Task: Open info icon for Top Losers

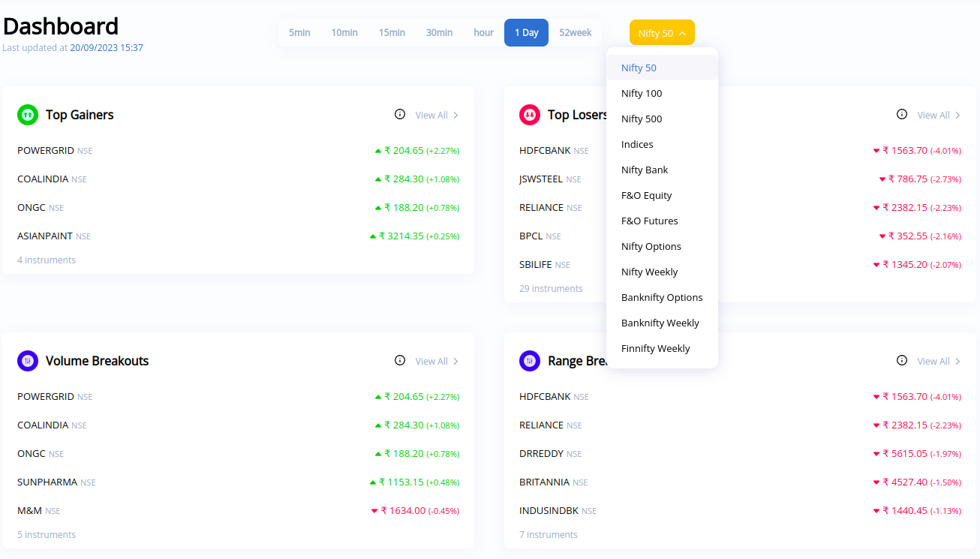Action: pos(902,114)
